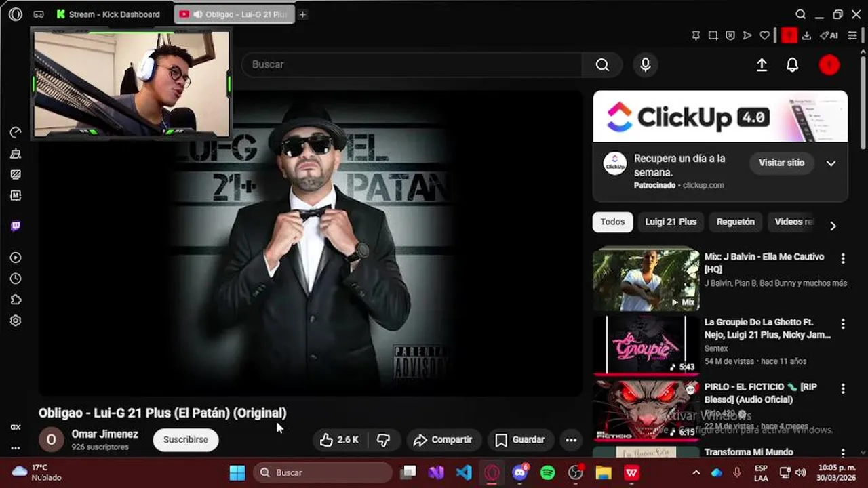Open sidebar three-dots more options
Viewport: 868px width, 488px height.
(x=16, y=448)
